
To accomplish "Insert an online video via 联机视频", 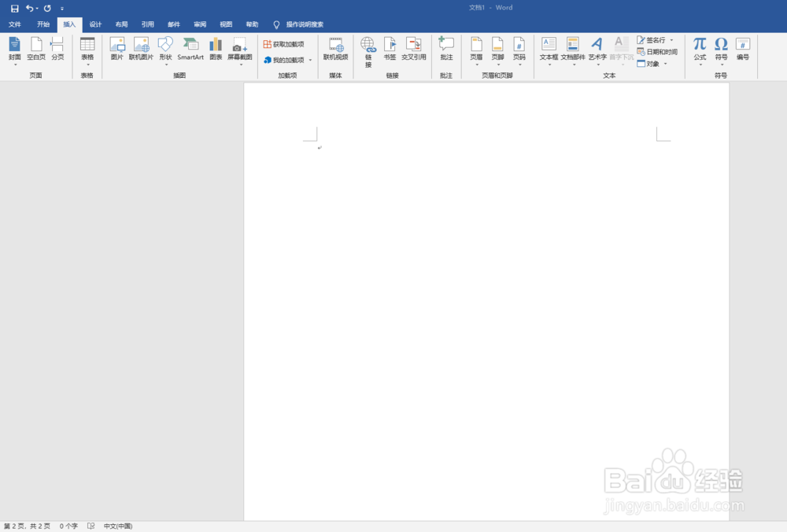I will (336, 49).
